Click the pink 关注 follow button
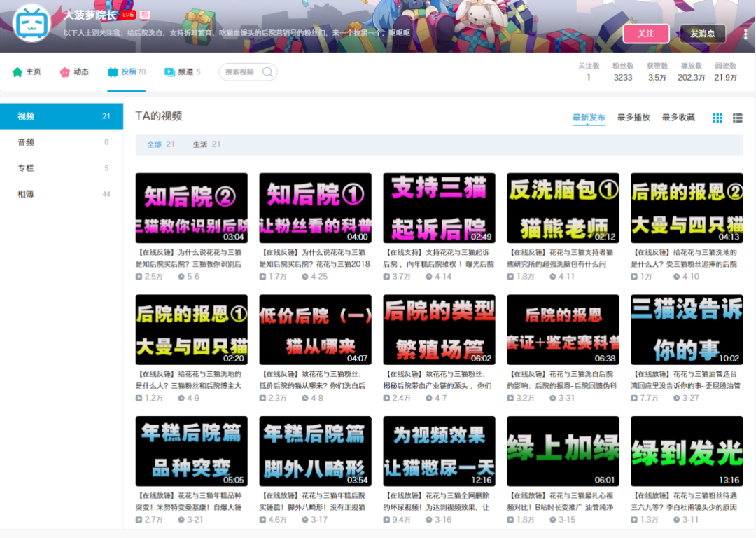756x538 pixels. point(645,34)
